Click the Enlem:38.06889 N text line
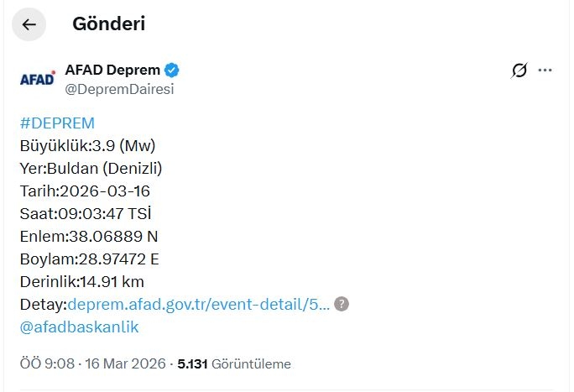 [x=89, y=237]
